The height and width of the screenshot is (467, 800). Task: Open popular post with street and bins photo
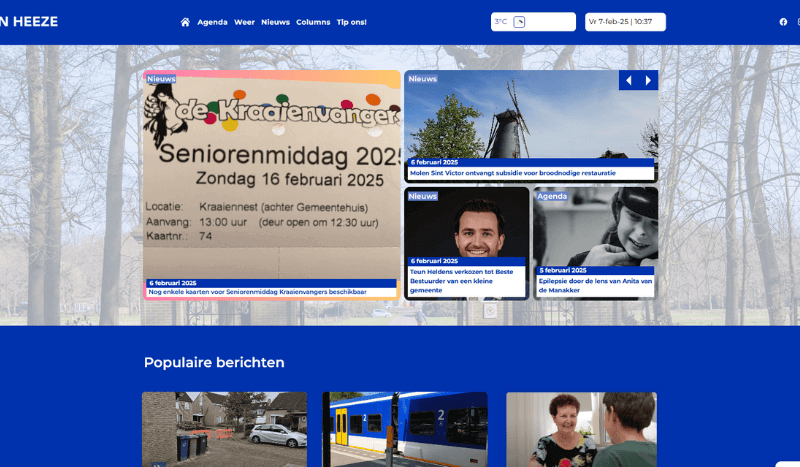coord(224,429)
